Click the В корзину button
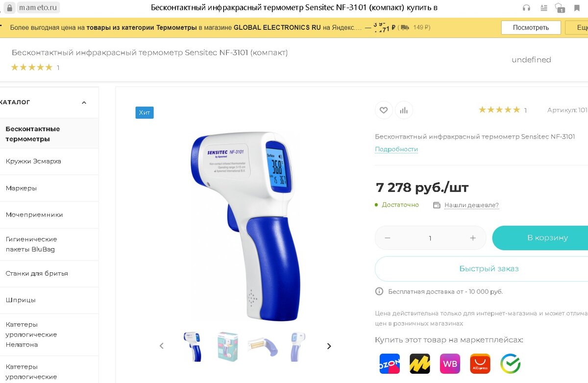588x383 pixels. click(540, 238)
